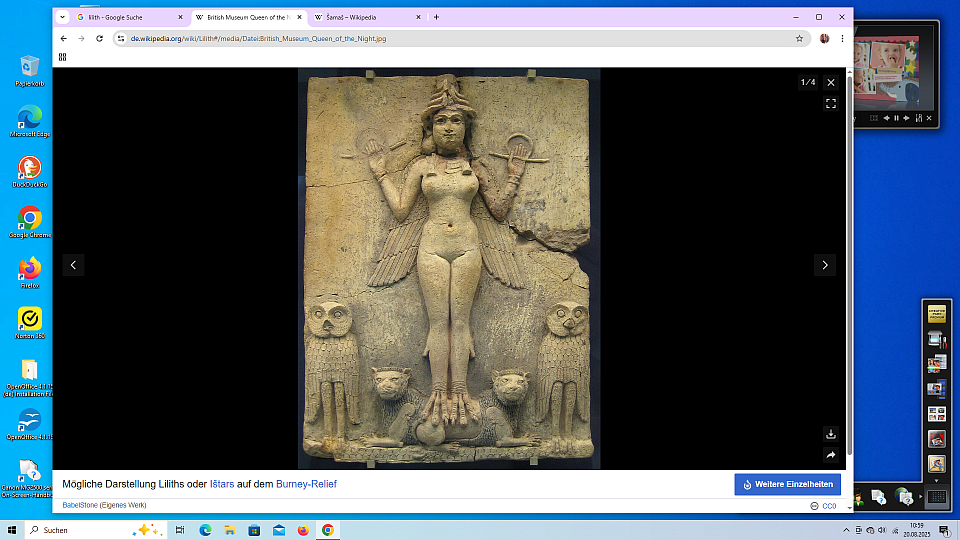The image size is (960, 540).
Task: Show next photo in slideshow widget
Action: [x=907, y=118]
